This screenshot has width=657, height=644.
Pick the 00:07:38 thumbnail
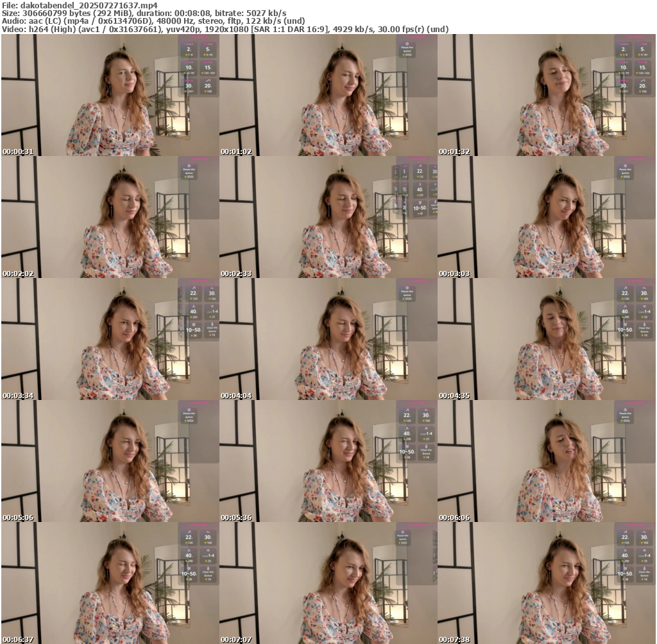click(547, 583)
